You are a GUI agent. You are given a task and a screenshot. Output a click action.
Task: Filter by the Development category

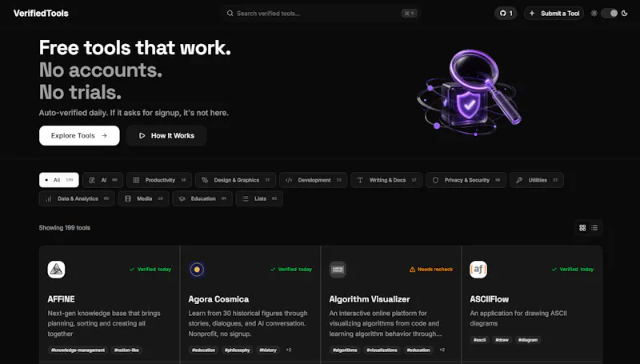313,180
